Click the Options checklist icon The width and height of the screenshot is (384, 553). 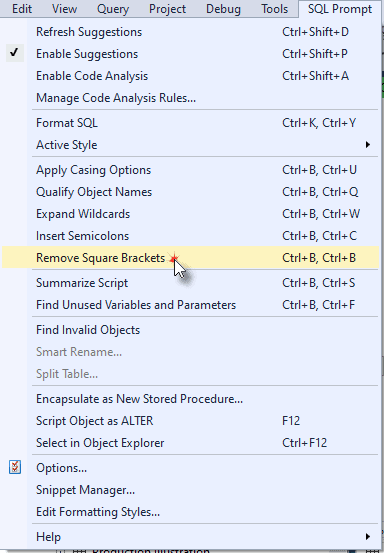click(x=15, y=467)
